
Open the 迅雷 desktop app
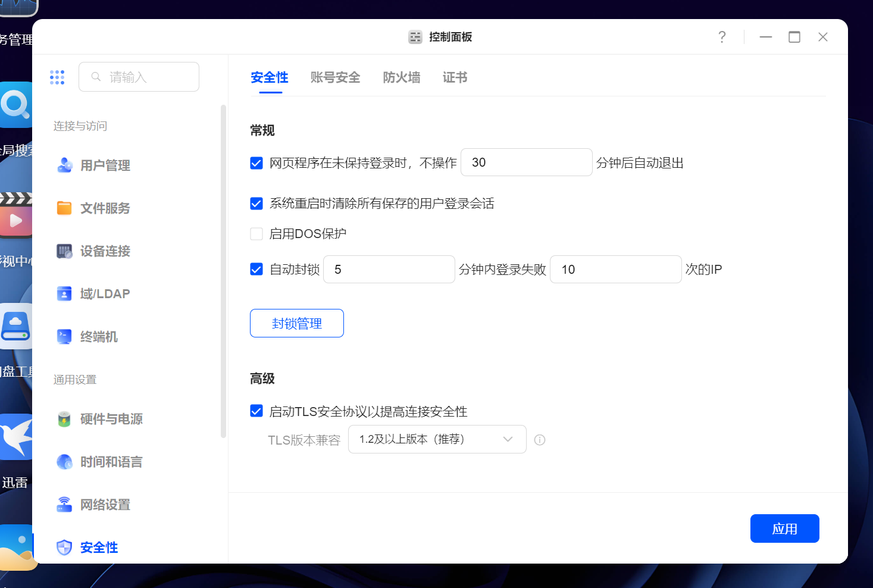(15, 437)
